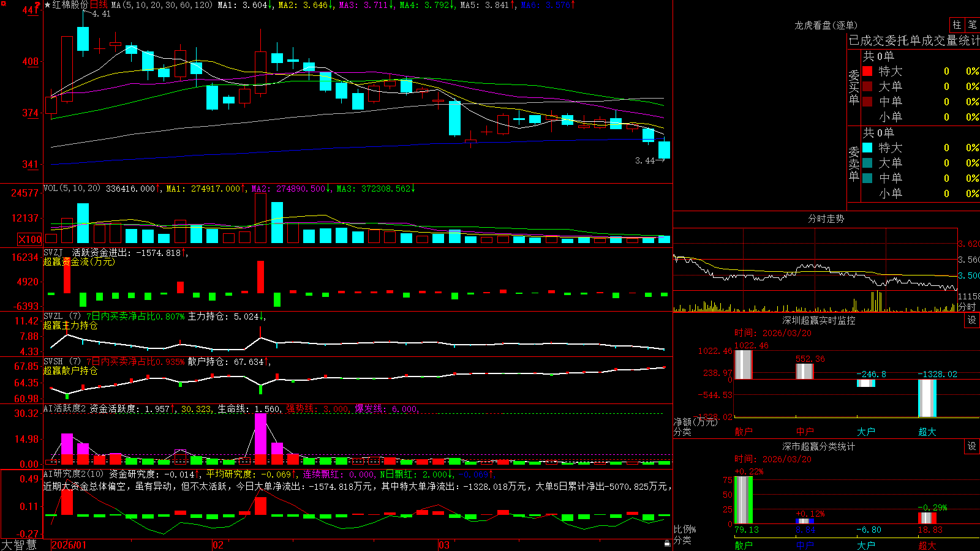Click the 18.83 ratio value

pyautogui.click(x=930, y=530)
